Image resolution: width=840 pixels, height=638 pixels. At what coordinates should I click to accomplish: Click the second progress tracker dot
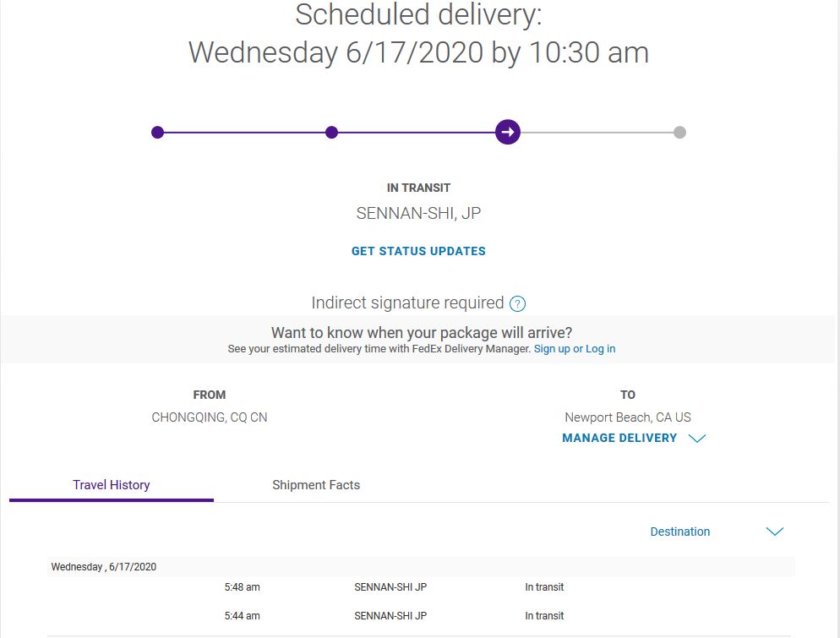click(331, 132)
